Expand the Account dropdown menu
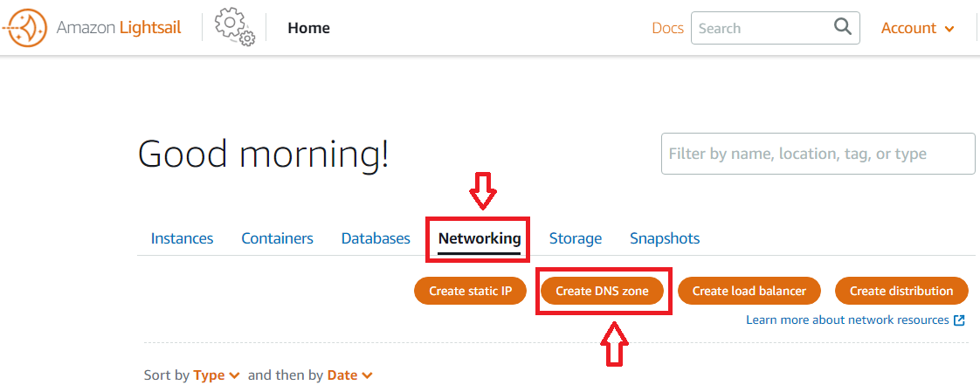The height and width of the screenshot is (392, 980). 917,28
